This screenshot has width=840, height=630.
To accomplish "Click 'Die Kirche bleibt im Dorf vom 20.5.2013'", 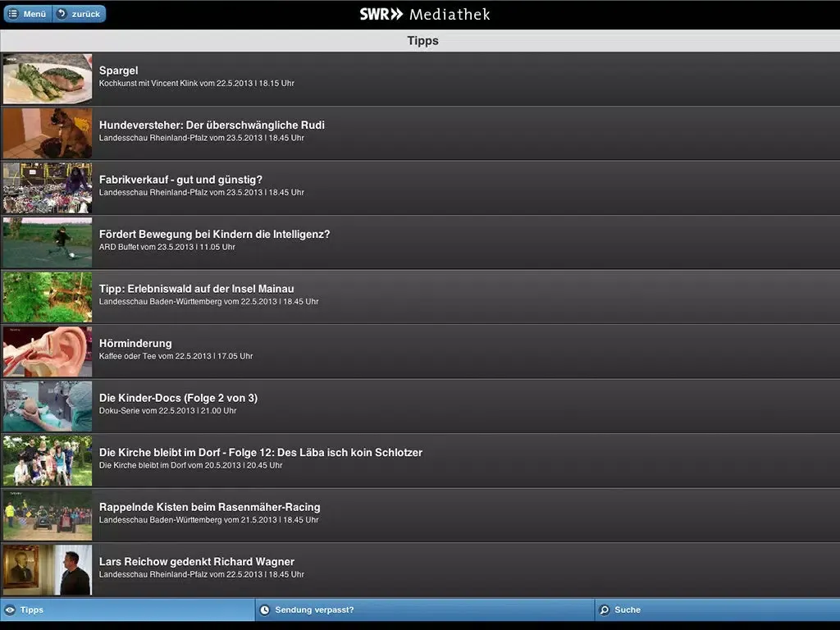I will [190, 466].
